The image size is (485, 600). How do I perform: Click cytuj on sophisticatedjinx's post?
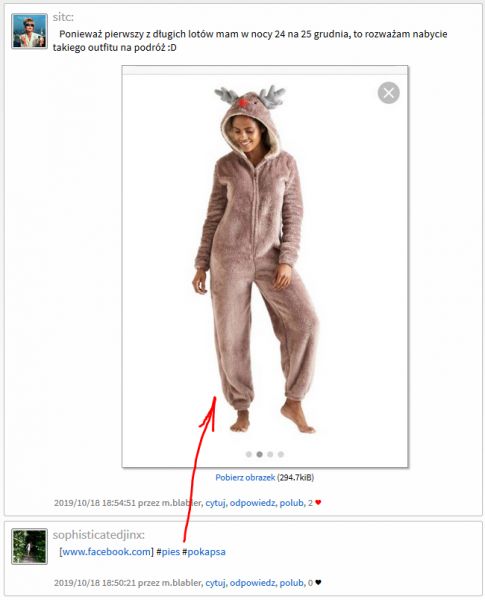215,583
